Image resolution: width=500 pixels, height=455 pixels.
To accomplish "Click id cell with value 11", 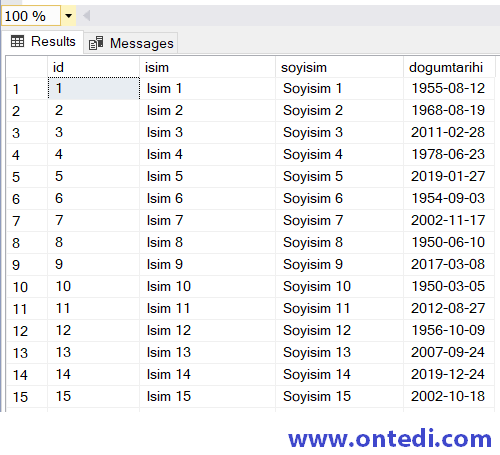I will point(94,309).
